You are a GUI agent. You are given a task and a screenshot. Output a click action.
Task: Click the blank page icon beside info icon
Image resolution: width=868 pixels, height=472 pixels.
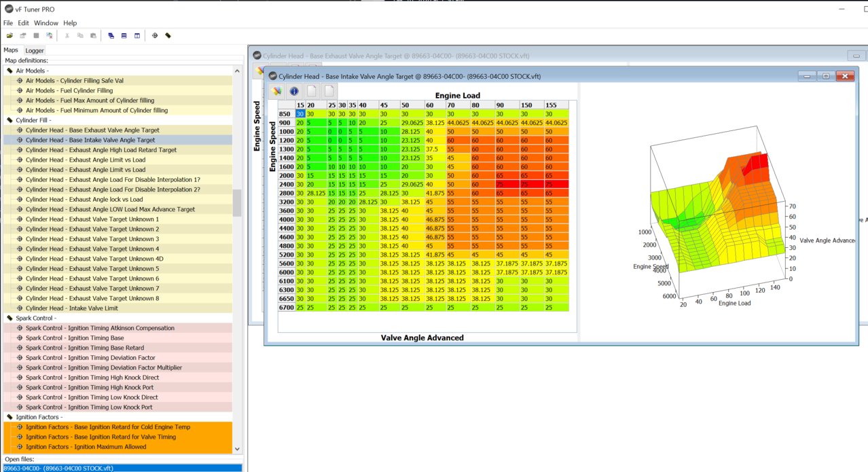(x=312, y=91)
